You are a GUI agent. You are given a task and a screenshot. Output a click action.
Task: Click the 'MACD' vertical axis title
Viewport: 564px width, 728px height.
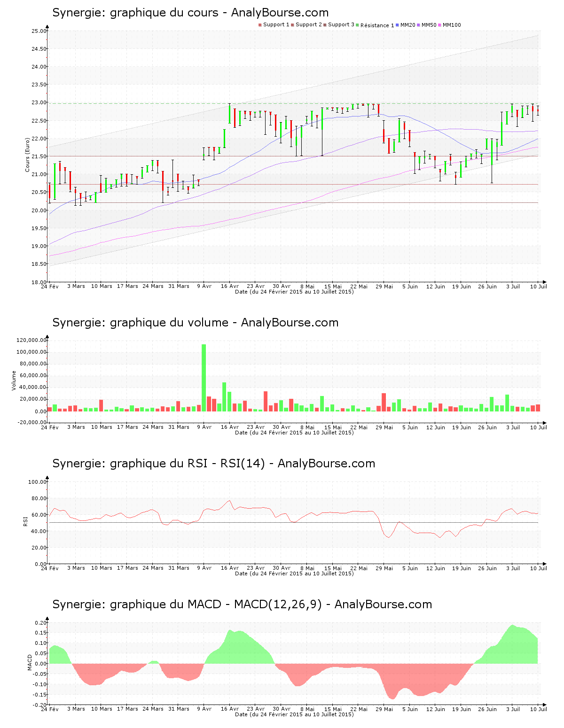(30, 662)
